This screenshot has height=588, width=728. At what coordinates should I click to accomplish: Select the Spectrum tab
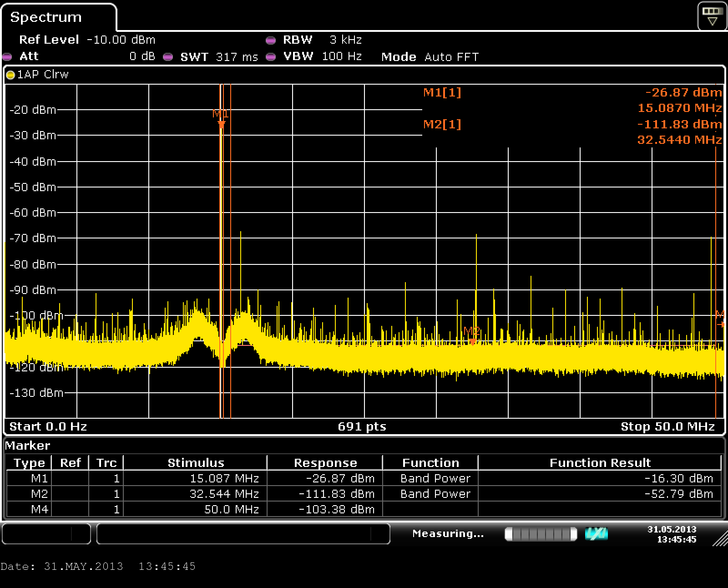click(46, 17)
